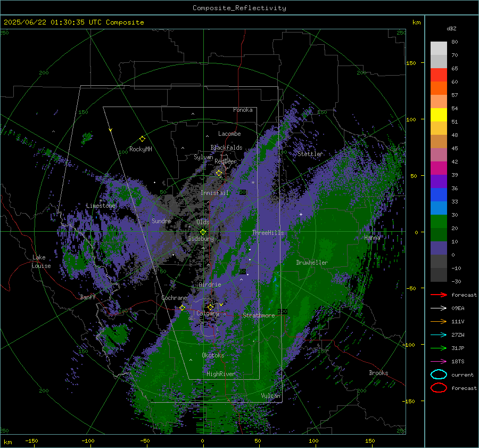Pick the slate purple 0-10 dBZ swatch
Image resolution: width=479 pixels, height=448 pixels.
tap(439, 248)
